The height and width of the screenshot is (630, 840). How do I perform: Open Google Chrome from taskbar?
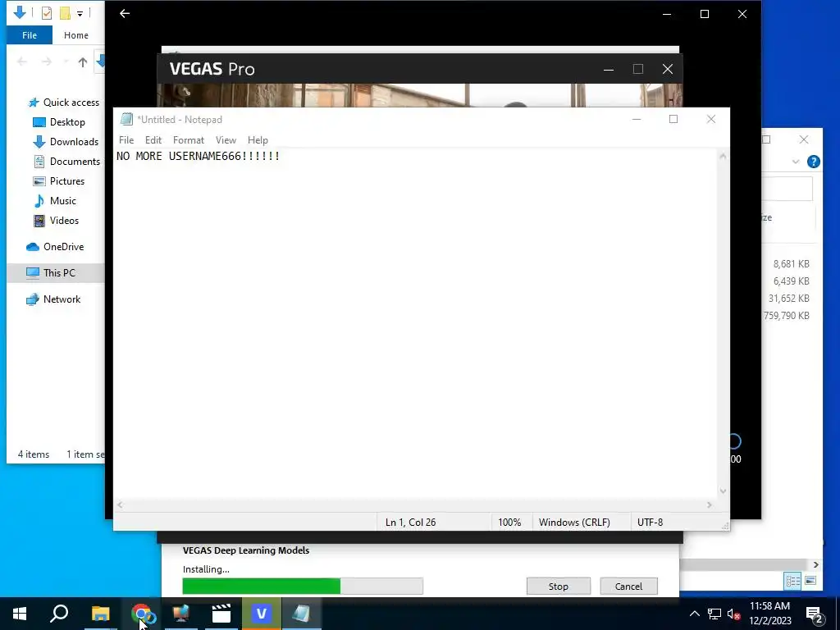(141, 614)
